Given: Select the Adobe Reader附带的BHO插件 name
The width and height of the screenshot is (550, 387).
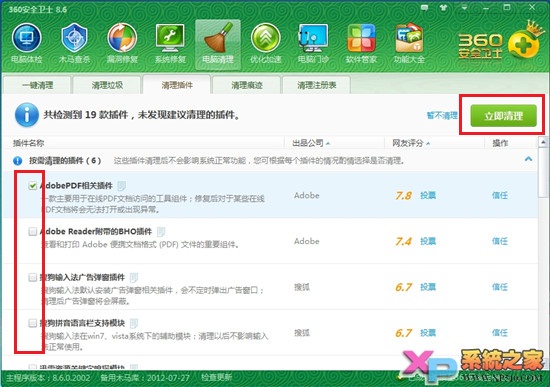Looking at the screenshot, I should pyautogui.click(x=96, y=232).
